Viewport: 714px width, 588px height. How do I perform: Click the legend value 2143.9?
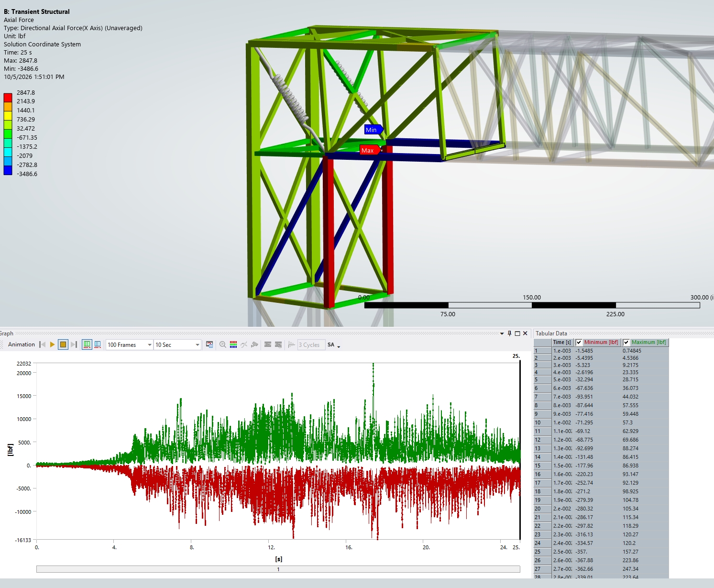[26, 101]
